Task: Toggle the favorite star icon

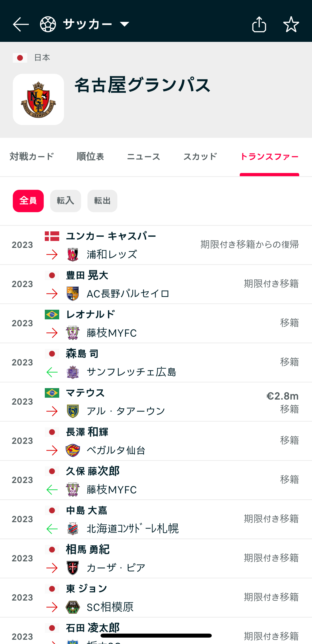Action: point(291,24)
